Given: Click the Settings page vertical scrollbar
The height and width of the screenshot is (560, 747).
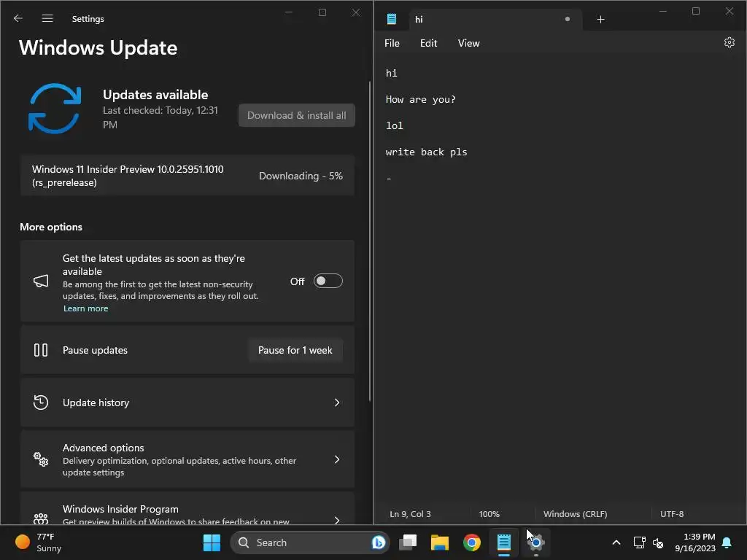Looking at the screenshot, I should pyautogui.click(x=370, y=241).
